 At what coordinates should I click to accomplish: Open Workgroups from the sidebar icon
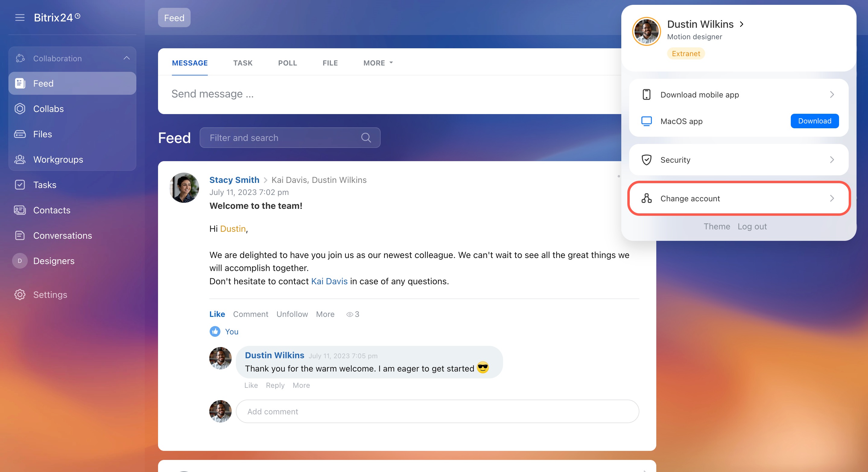click(x=20, y=159)
